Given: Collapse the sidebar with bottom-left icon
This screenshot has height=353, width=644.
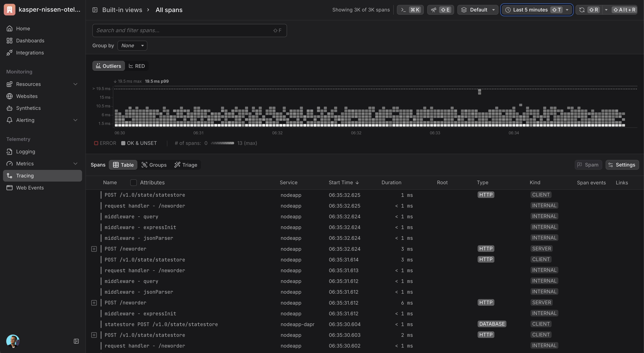Looking at the screenshot, I should [x=76, y=341].
